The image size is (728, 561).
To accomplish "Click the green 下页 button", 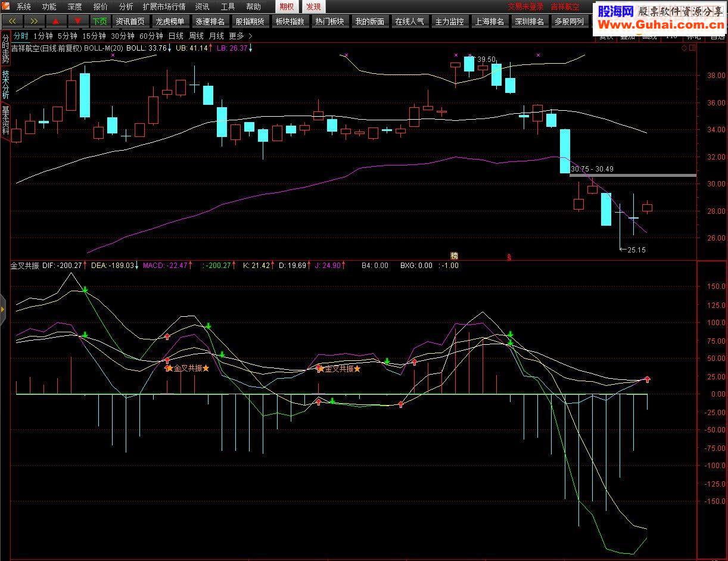I will [x=99, y=21].
